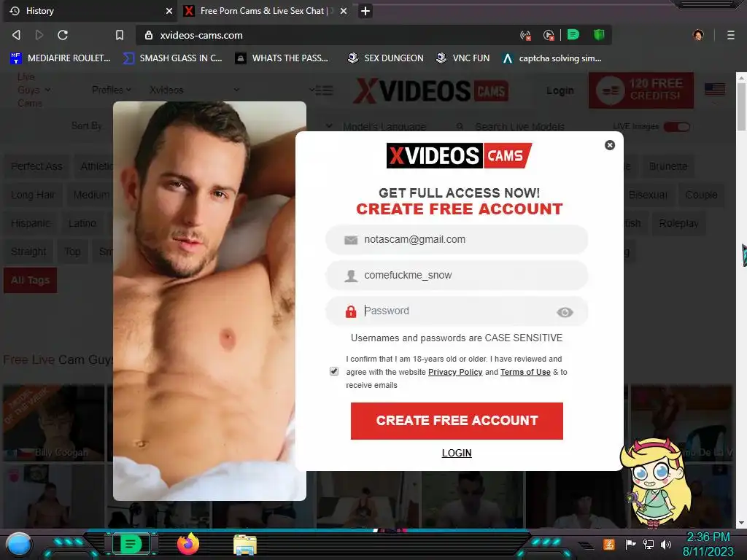Click the red All Tags button
Viewport: 747px width, 560px height.
pyautogui.click(x=31, y=281)
